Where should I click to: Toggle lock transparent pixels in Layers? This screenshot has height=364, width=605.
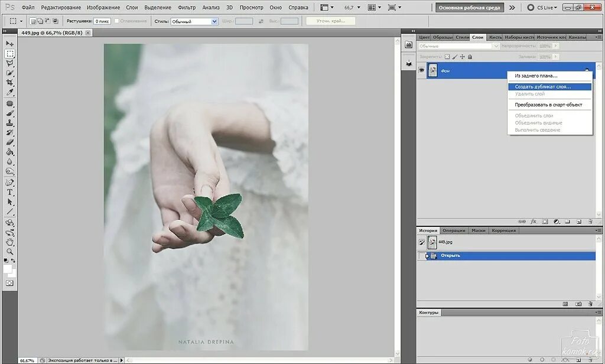coord(447,57)
